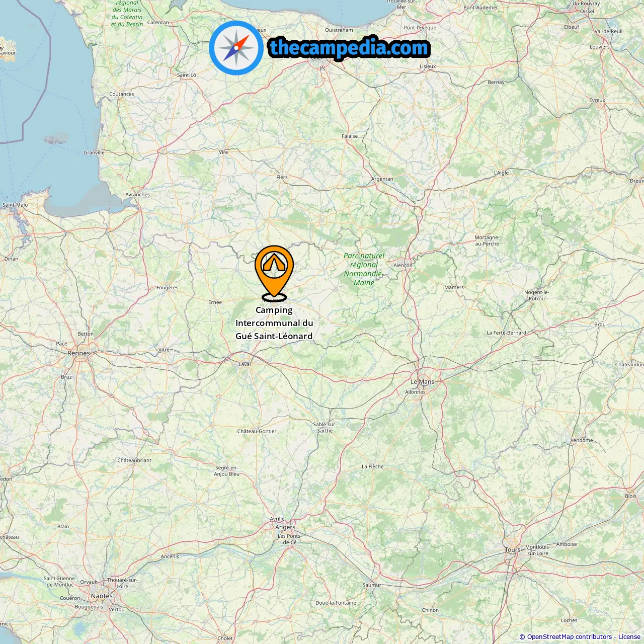Open the License link in attribution
Screen dimensions: 644x644
point(629,637)
